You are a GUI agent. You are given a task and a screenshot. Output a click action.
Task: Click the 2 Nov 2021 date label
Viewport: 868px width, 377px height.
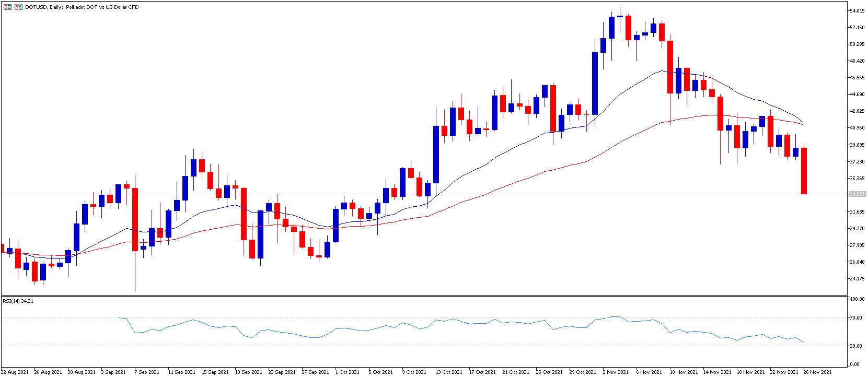click(x=615, y=372)
